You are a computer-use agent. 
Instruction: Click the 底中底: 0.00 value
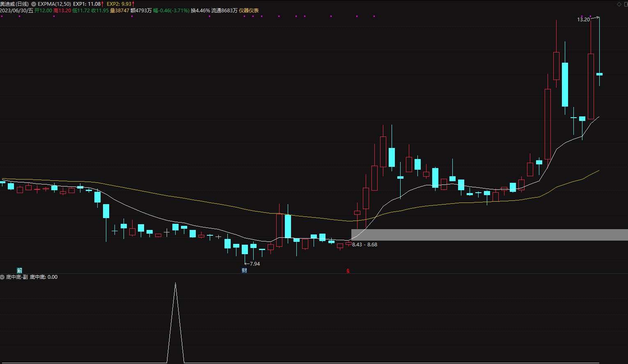pyautogui.click(x=44, y=277)
